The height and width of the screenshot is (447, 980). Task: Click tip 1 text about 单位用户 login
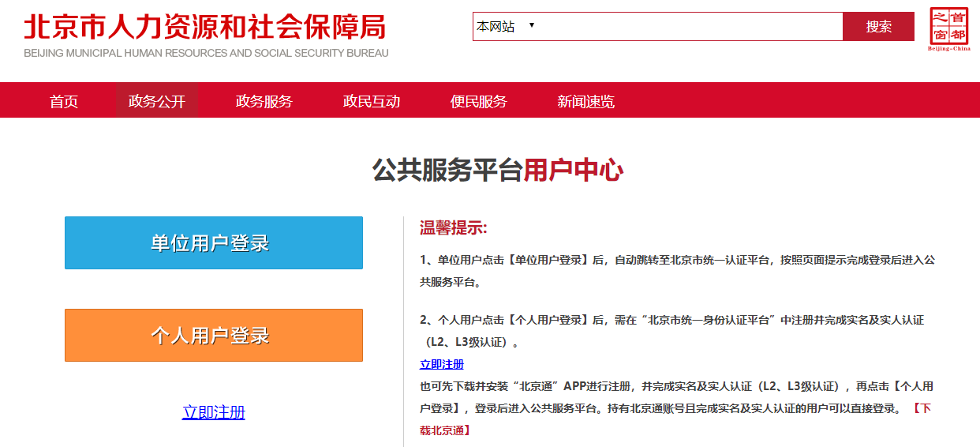click(x=677, y=260)
